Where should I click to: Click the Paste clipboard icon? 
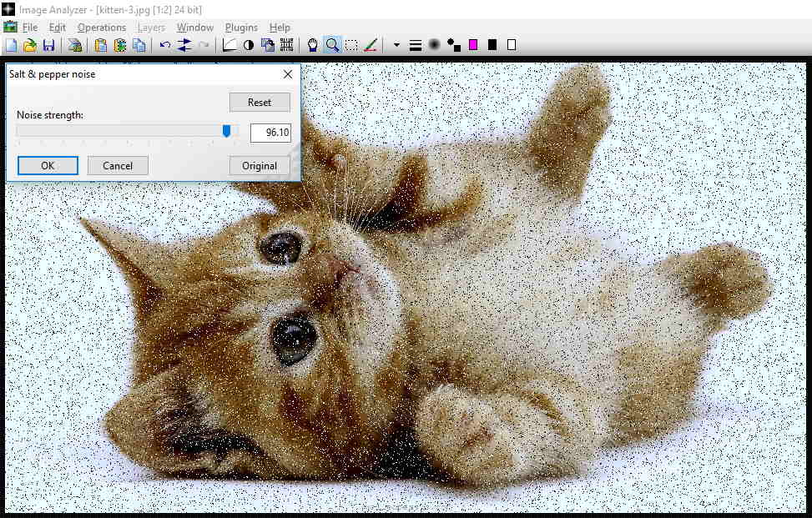101,46
